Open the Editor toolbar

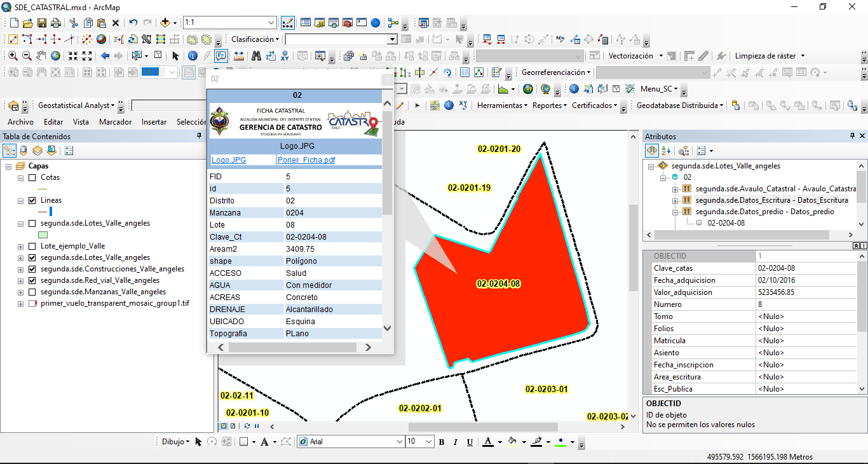[x=287, y=23]
